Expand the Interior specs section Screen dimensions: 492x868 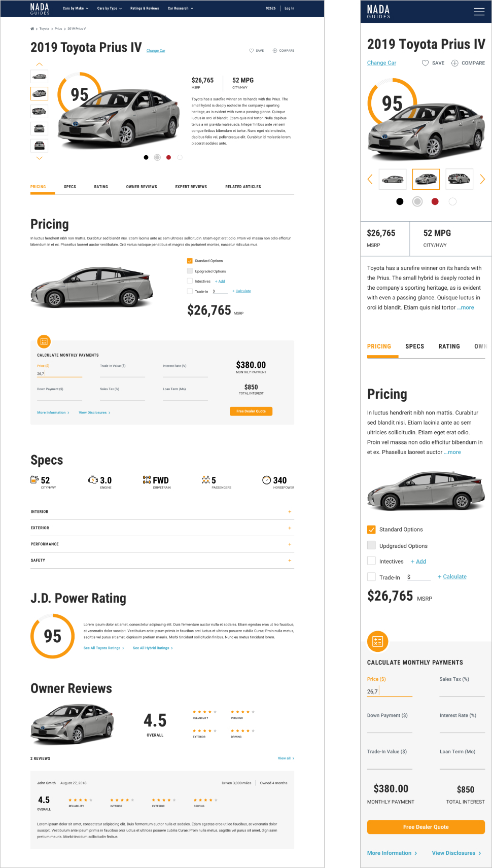pos(162,512)
